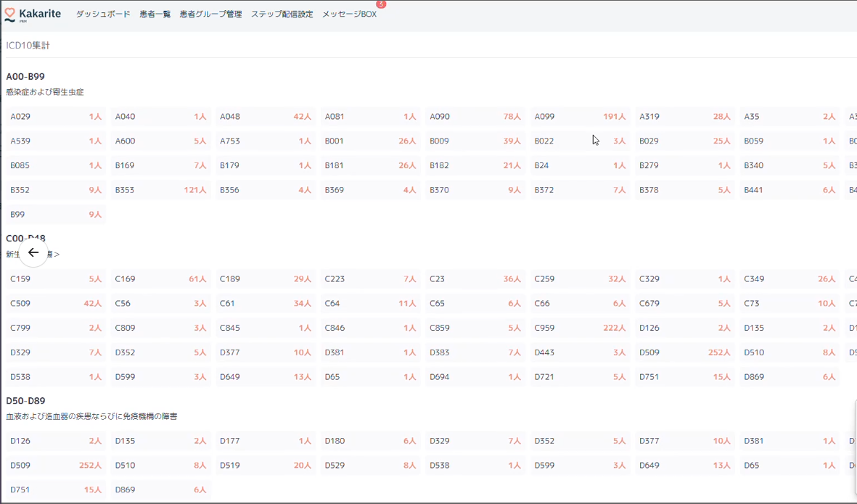Select the B059 code cell

click(790, 141)
